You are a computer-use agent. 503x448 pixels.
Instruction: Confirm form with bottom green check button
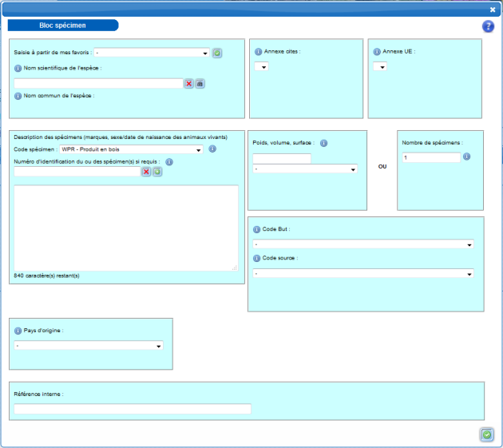487,434
